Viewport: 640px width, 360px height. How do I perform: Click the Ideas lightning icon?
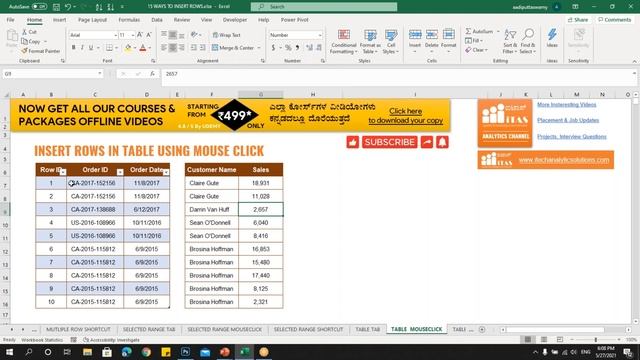552,35
